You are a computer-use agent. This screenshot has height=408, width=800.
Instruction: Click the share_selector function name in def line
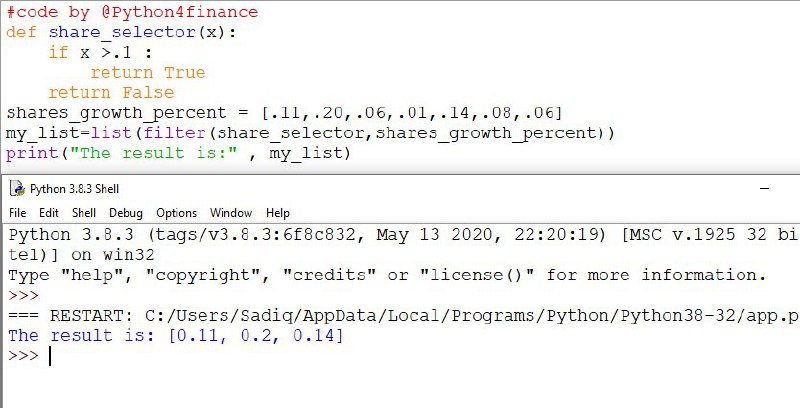pyautogui.click(x=122, y=32)
